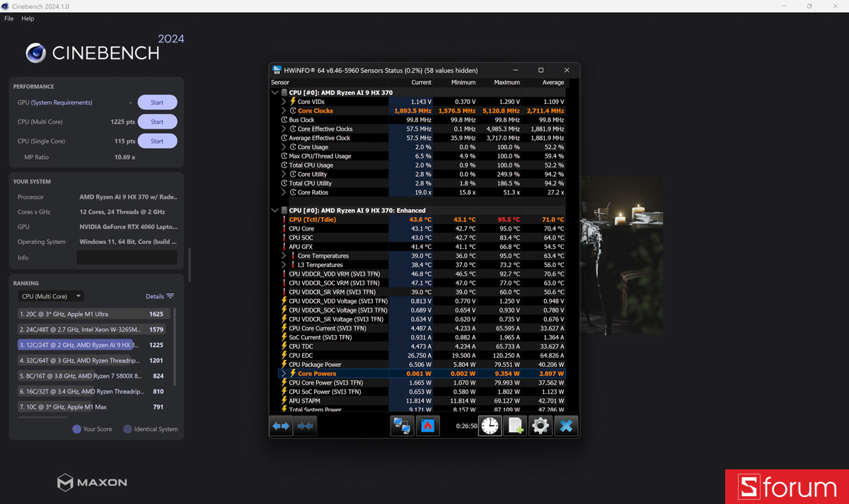This screenshot has width=849, height=504.
Task: Click the Info input field
Action: click(127, 258)
